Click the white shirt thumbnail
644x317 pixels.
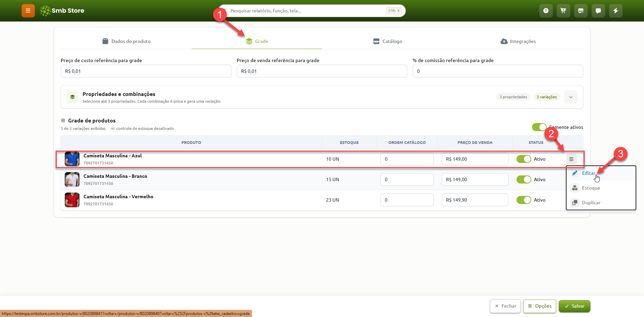pyautogui.click(x=72, y=179)
